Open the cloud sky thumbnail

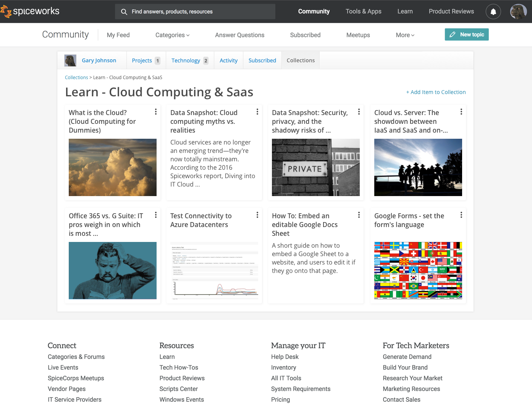coord(113,167)
